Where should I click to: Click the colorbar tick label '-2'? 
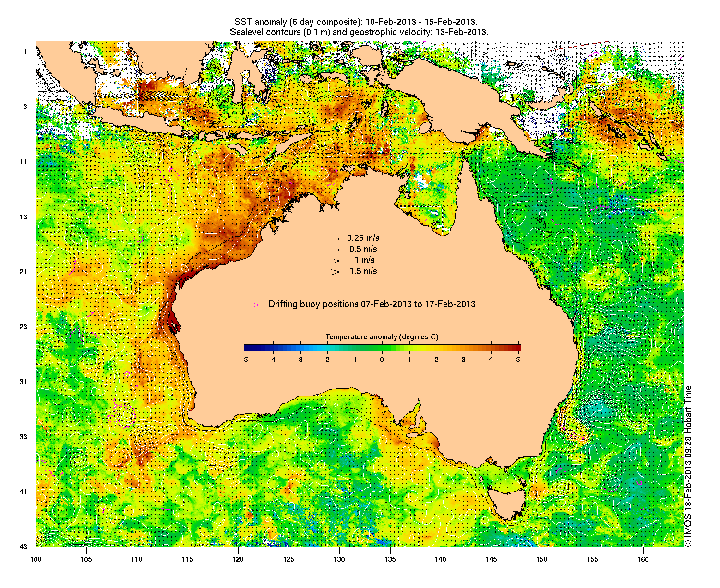pos(326,359)
